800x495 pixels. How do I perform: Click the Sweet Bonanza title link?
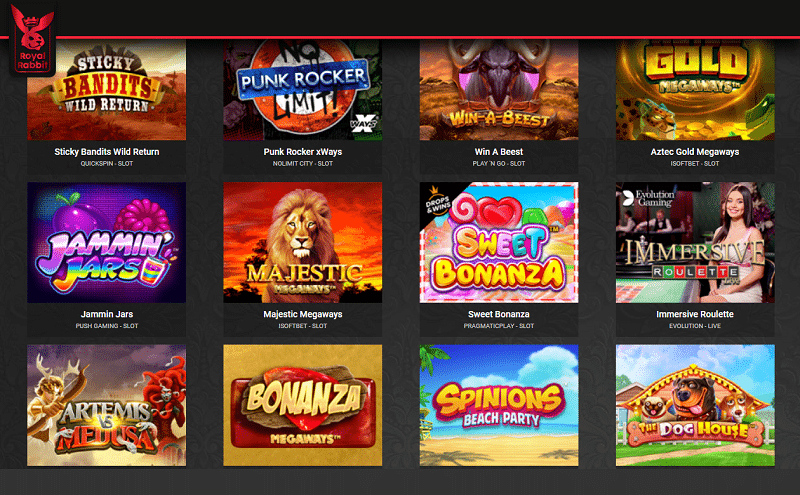point(499,314)
